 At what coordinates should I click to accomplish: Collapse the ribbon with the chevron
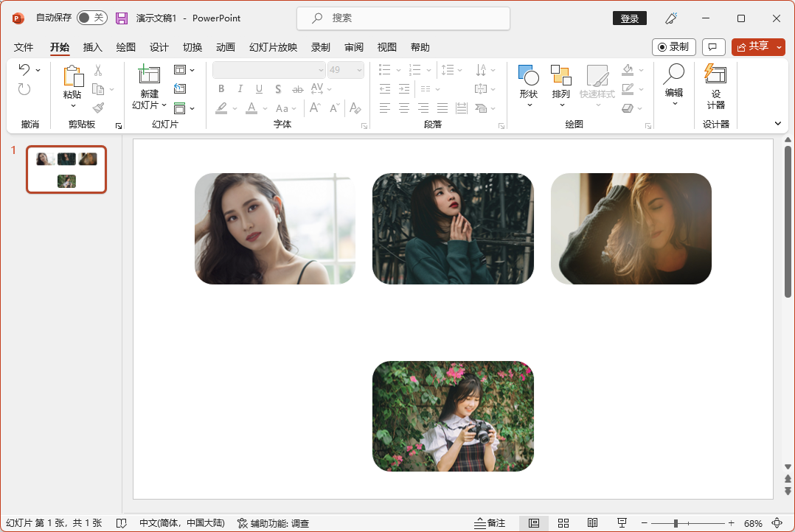pos(777,124)
